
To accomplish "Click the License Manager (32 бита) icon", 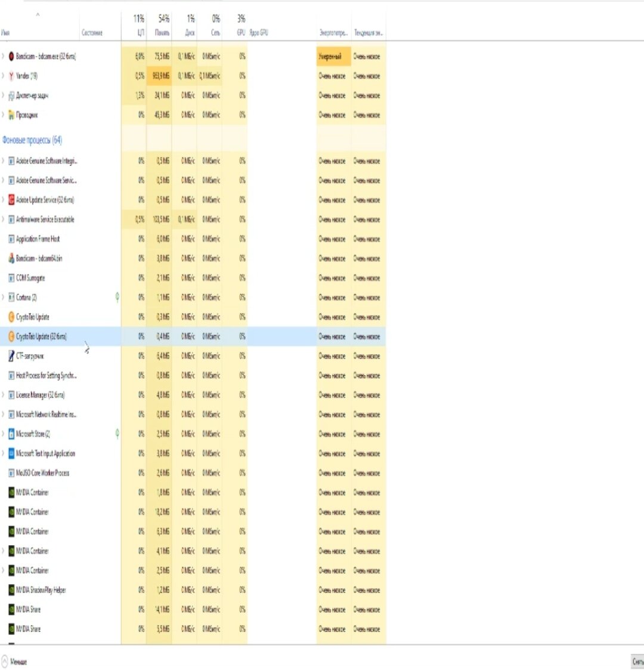I will pos(11,395).
